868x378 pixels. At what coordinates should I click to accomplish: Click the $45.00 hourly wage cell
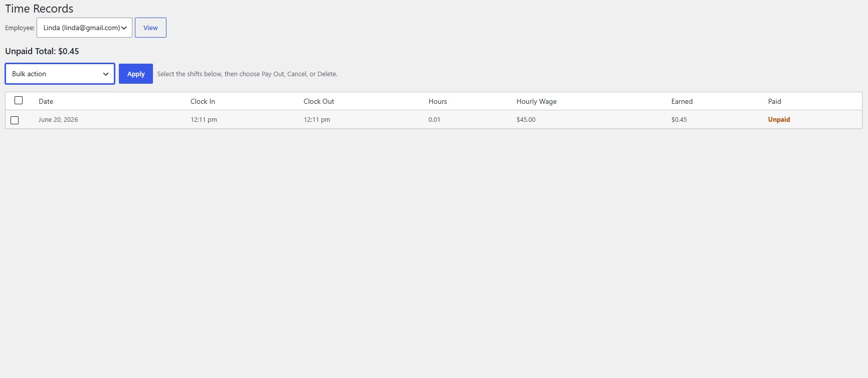tap(526, 119)
